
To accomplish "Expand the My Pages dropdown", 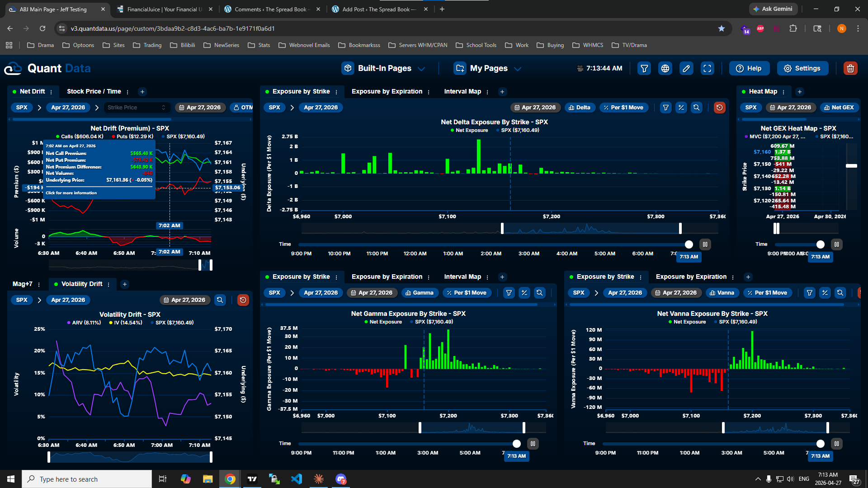I will pos(488,68).
